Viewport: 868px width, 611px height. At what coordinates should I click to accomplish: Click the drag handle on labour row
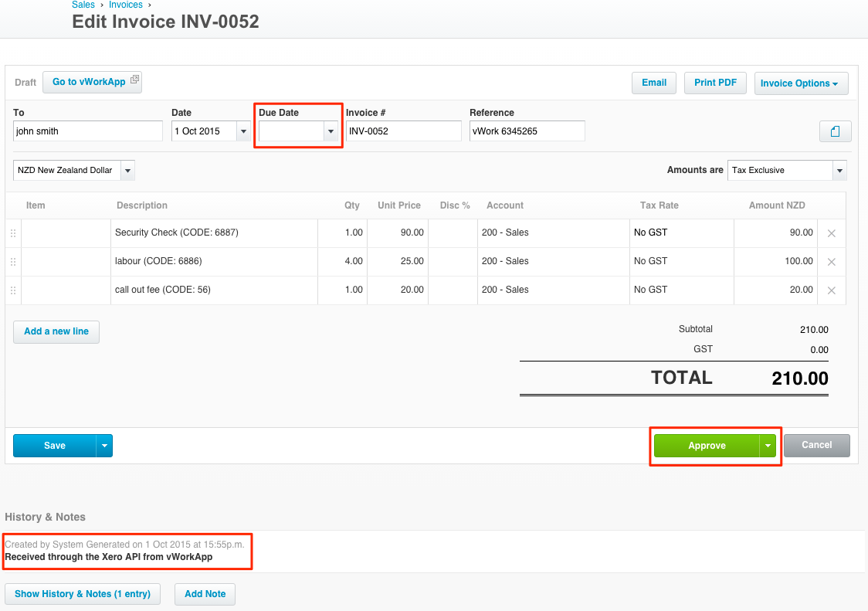(12, 261)
